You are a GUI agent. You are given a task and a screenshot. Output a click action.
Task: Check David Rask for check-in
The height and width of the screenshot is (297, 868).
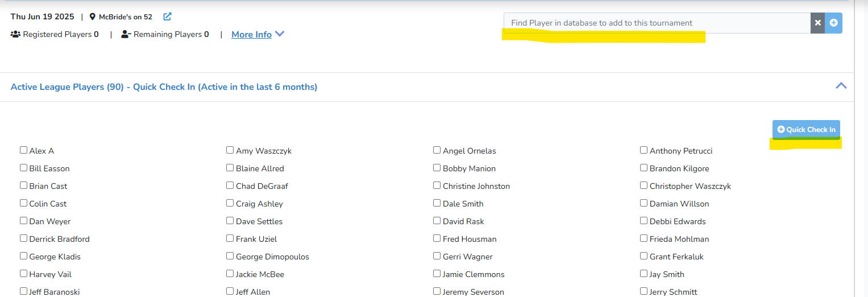pyautogui.click(x=437, y=221)
